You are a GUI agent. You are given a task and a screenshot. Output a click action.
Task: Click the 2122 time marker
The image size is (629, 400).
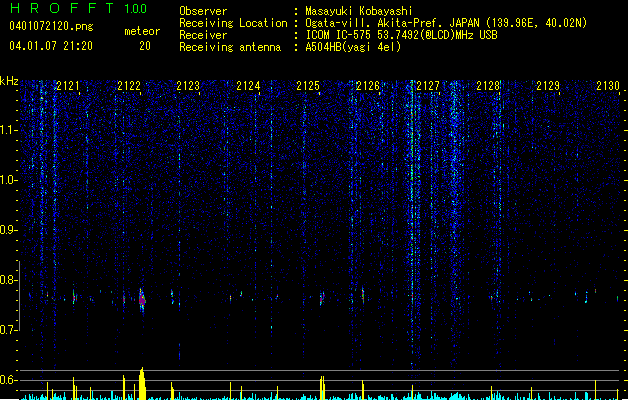point(129,85)
